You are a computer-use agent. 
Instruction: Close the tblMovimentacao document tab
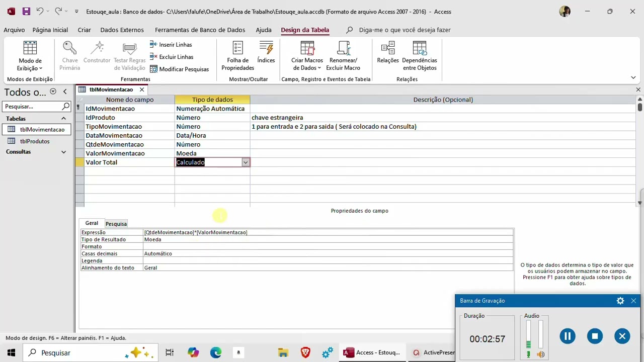142,89
